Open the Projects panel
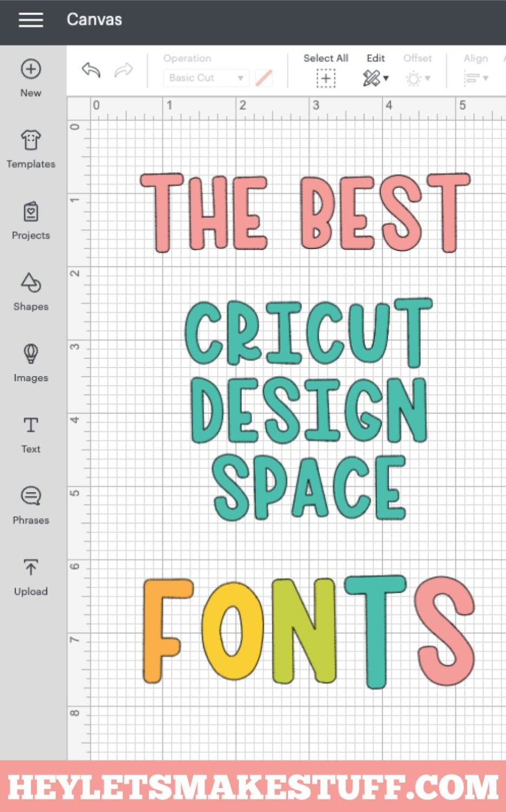This screenshot has height=812, width=506. [x=30, y=220]
